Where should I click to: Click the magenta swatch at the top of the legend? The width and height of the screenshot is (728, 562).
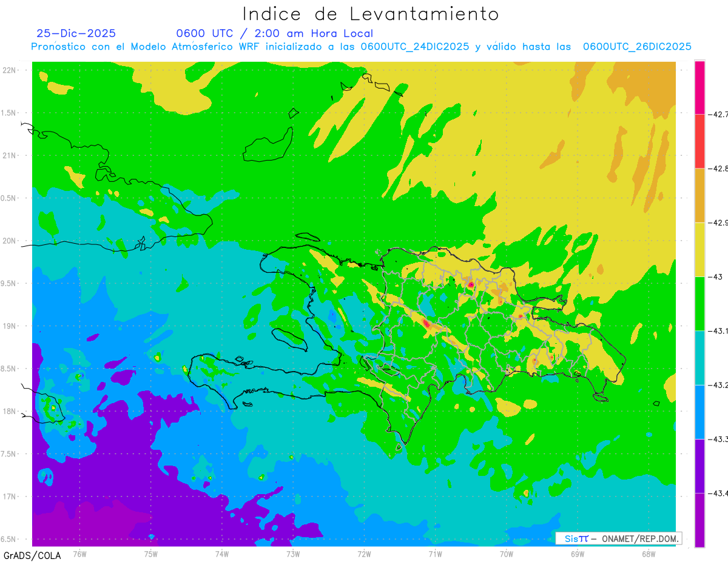click(699, 87)
